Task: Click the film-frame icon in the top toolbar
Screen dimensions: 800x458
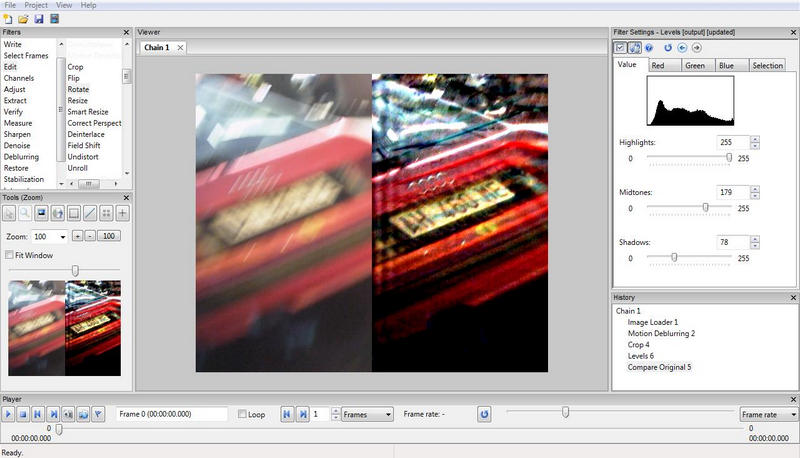Action: tap(55, 19)
